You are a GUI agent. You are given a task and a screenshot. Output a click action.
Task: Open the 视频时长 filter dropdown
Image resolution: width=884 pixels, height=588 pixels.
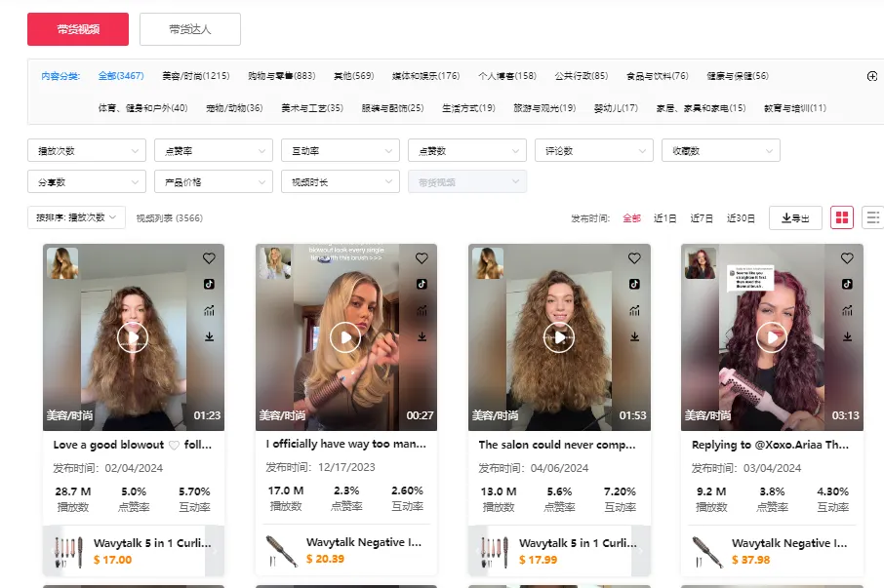341,182
